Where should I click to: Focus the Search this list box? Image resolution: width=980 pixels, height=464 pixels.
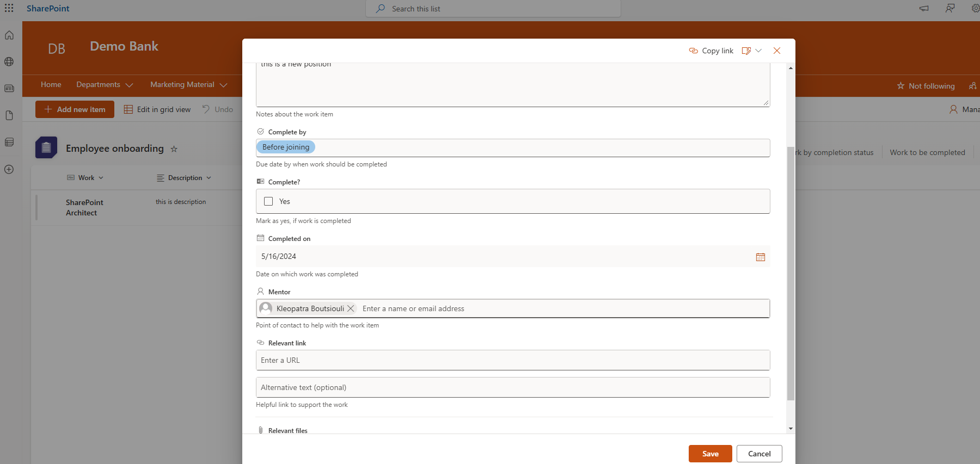tap(493, 9)
